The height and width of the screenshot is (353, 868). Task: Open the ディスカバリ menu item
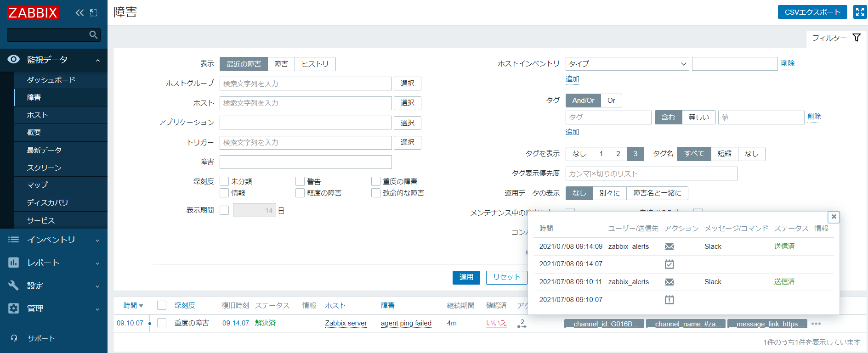(x=61, y=202)
